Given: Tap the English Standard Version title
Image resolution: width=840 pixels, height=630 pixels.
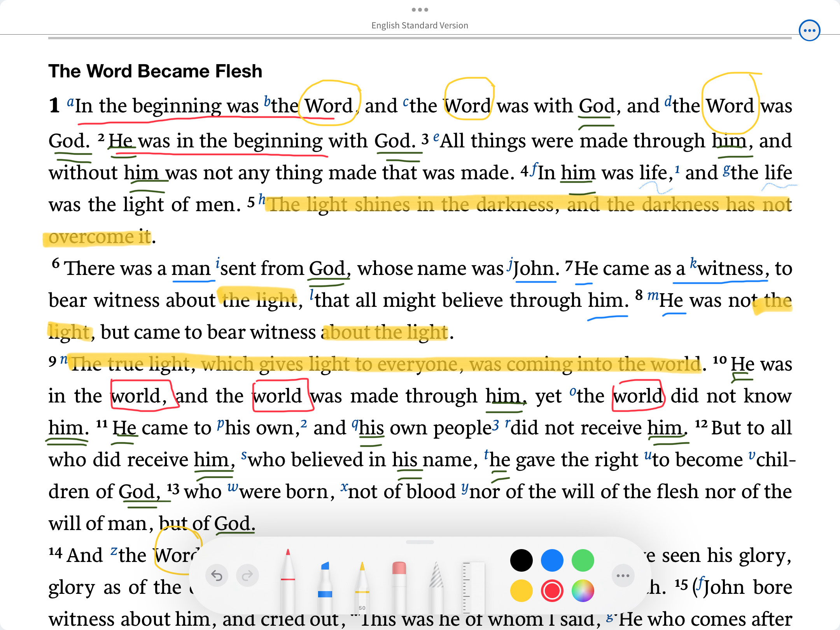Looking at the screenshot, I should (x=420, y=25).
